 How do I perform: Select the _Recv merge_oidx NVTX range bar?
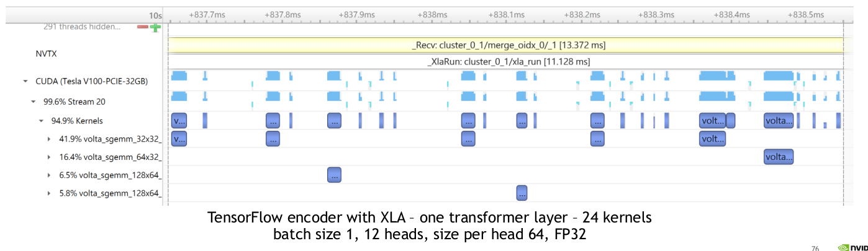pyautogui.click(x=505, y=45)
